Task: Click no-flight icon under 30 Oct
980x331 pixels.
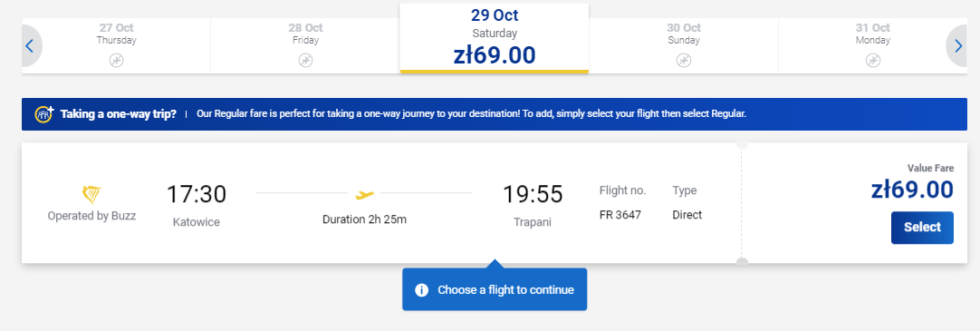Action: 683,60
